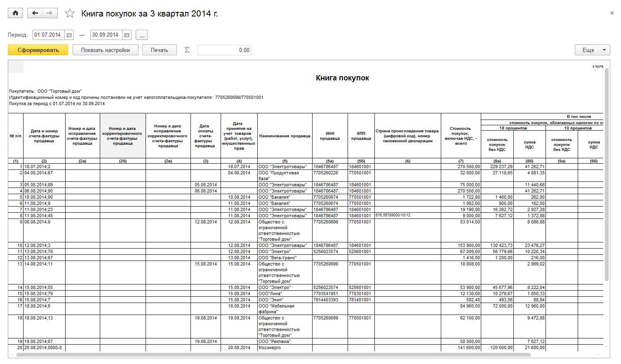
Task: Select the header cell Номер и дата корректировочного счета-фактуры продавца
Action: tap(123, 136)
